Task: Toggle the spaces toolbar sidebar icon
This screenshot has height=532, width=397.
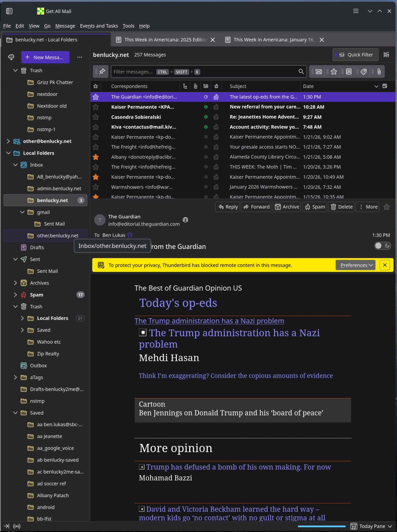Action: [x=9, y=11]
